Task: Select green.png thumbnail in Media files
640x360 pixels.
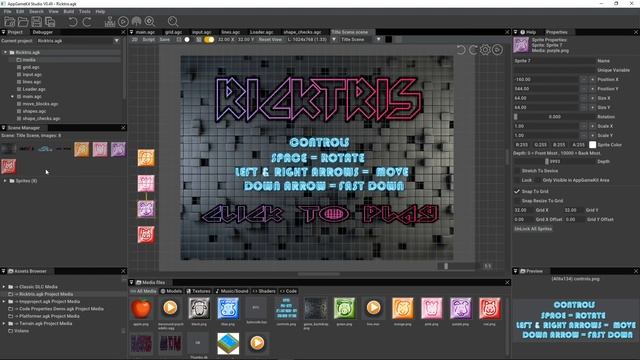Action: (x=344, y=308)
